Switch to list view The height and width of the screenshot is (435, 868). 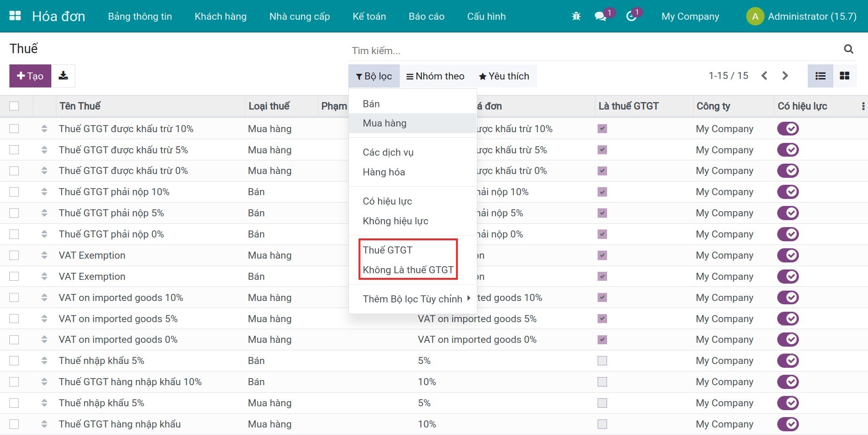[820, 76]
